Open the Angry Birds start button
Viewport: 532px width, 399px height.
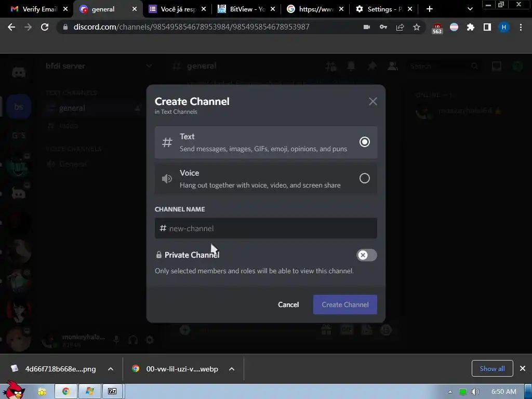click(x=14, y=390)
